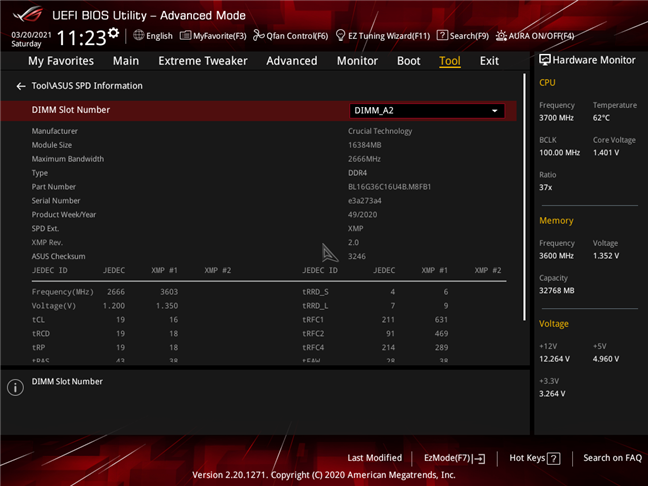The width and height of the screenshot is (648, 486).
Task: Select the Tool tab
Action: pos(450,61)
